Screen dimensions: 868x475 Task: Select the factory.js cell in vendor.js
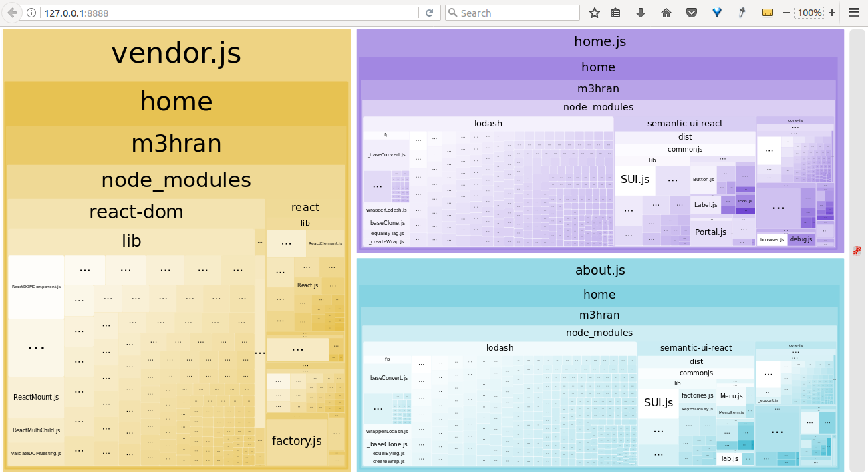coord(297,441)
